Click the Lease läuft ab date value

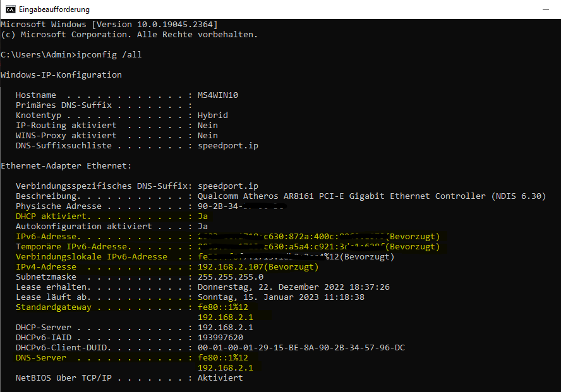[x=281, y=297]
